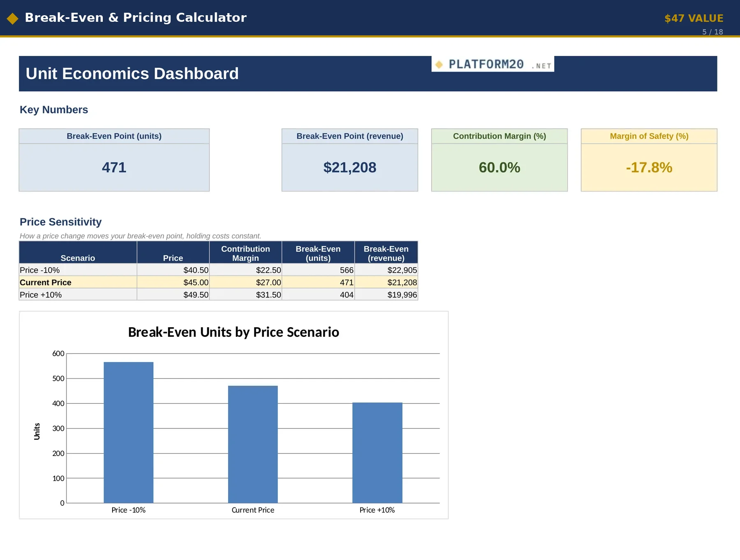Select the Contribution Margin (%) card label
The height and width of the screenshot is (560, 740).
(x=499, y=136)
